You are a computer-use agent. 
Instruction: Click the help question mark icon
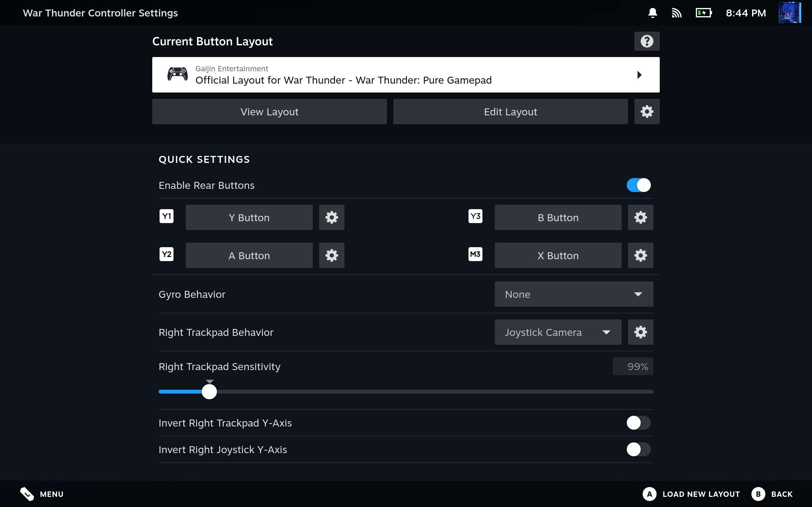point(646,41)
